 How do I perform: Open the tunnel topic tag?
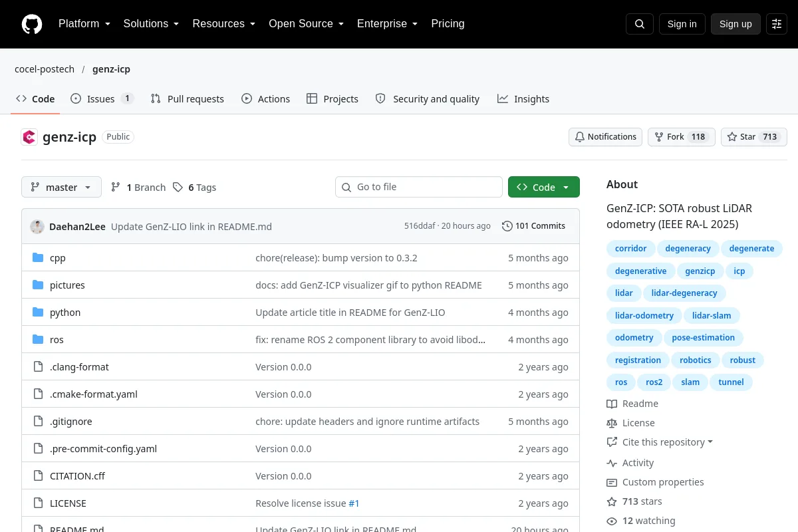click(731, 382)
